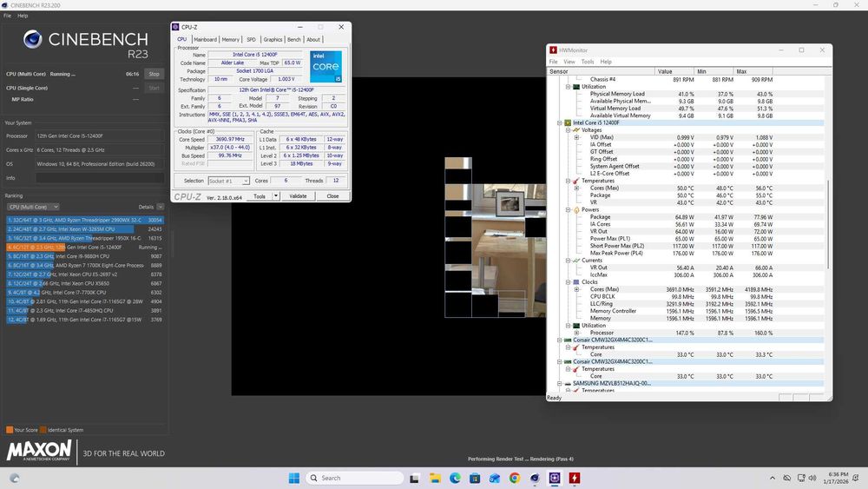Click the Intel Core i5 logo in CPU-Z
This screenshot has width=868, height=489.
tap(325, 67)
